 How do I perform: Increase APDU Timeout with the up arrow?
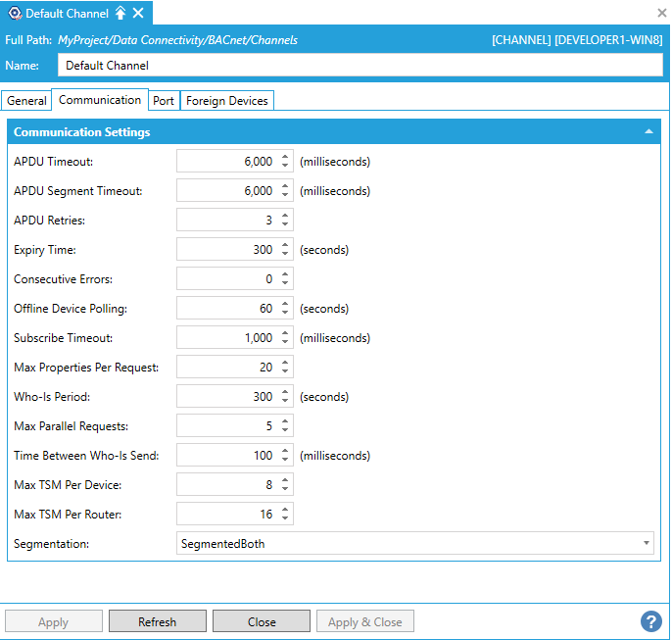pyautogui.click(x=285, y=157)
